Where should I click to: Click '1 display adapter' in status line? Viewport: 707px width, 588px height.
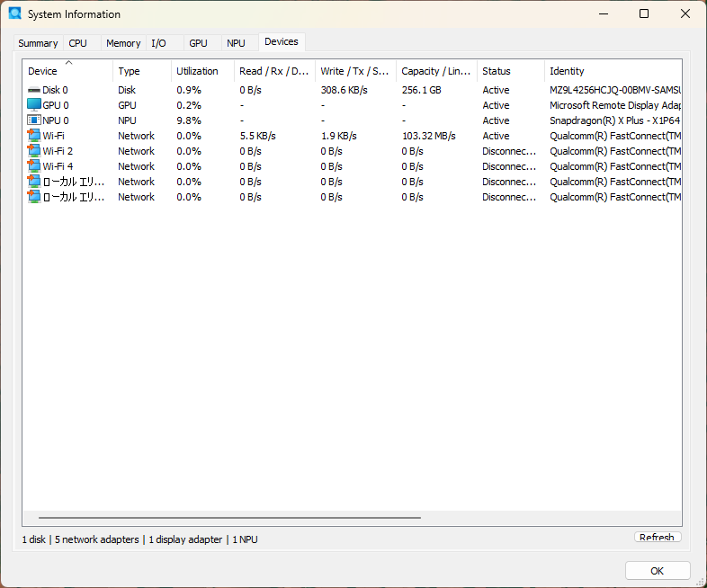(x=185, y=539)
